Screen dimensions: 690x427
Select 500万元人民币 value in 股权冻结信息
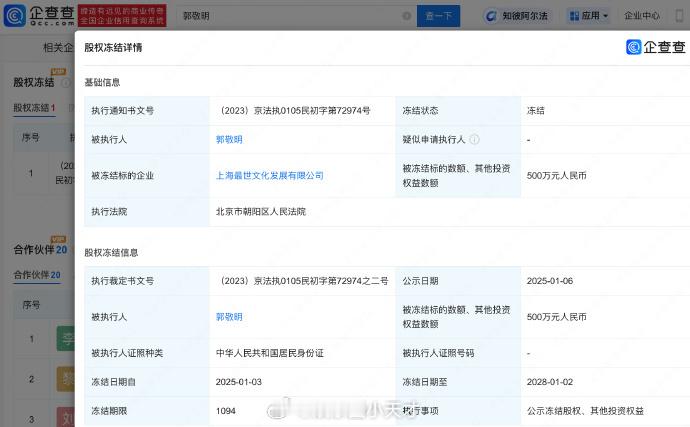click(x=556, y=317)
